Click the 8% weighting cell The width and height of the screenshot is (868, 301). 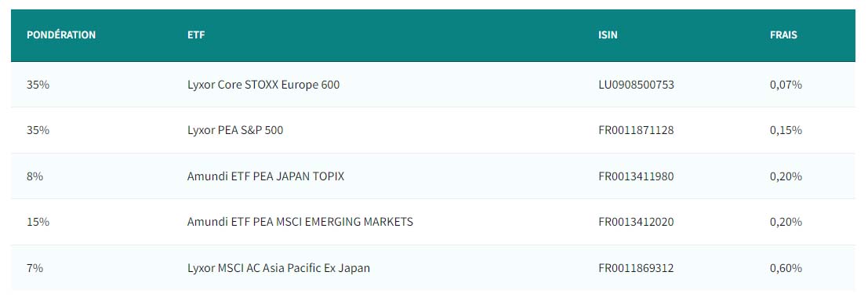point(35,176)
